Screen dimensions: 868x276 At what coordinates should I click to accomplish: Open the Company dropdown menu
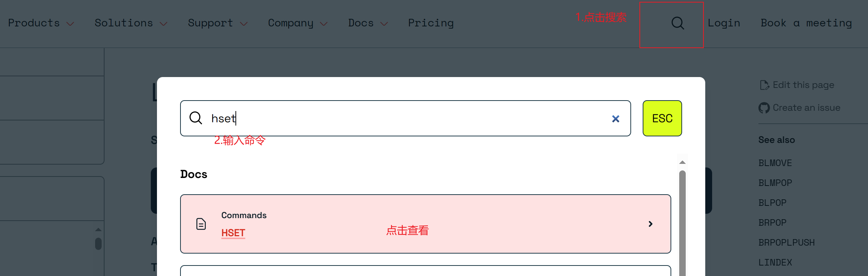[290, 23]
